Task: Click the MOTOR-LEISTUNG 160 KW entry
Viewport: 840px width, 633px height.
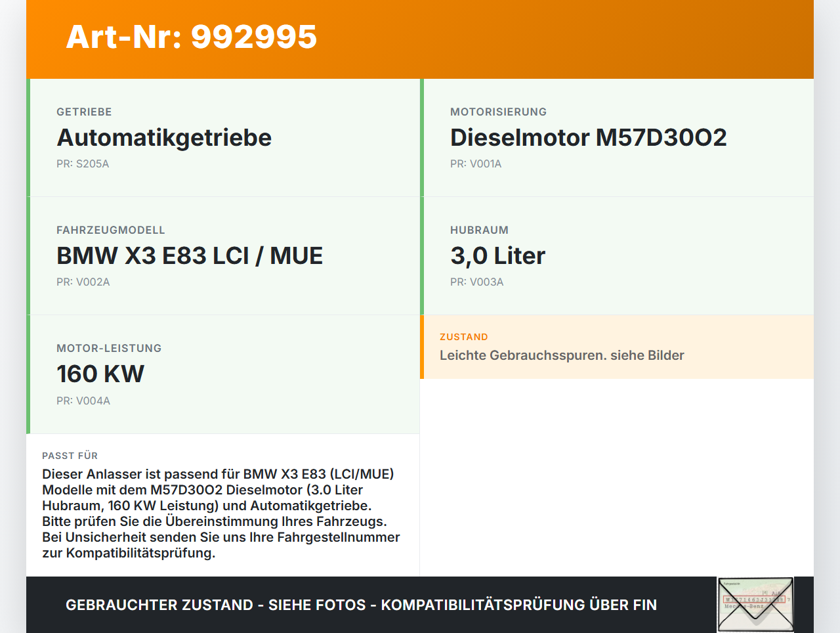Action: click(x=223, y=374)
